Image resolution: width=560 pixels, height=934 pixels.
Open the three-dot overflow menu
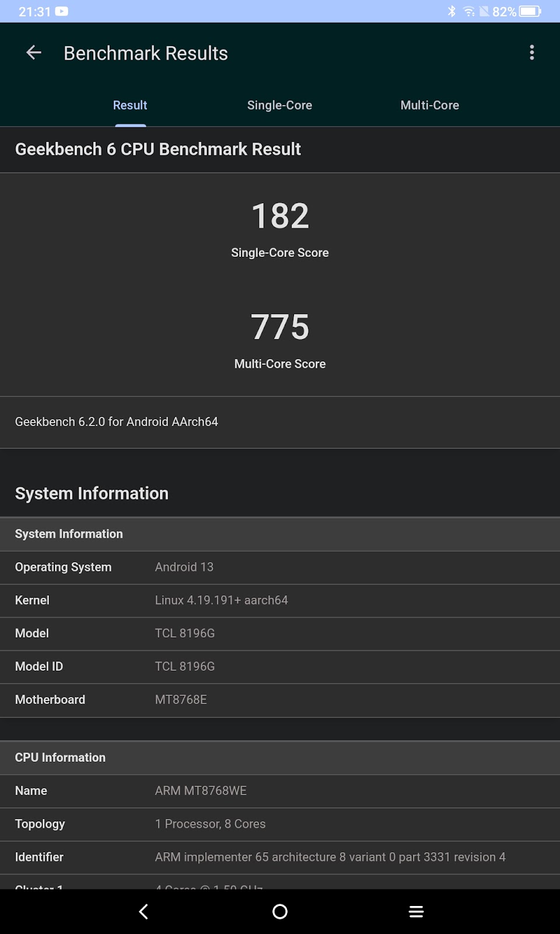click(531, 53)
